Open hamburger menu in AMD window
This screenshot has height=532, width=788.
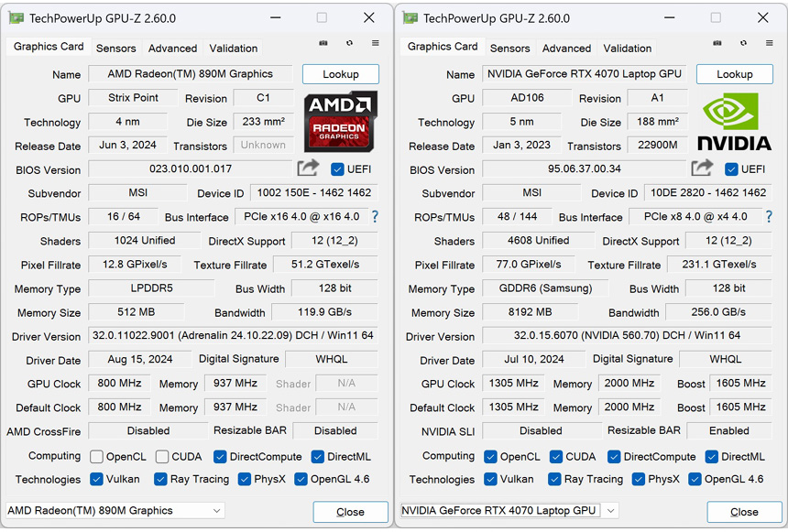pos(376,43)
